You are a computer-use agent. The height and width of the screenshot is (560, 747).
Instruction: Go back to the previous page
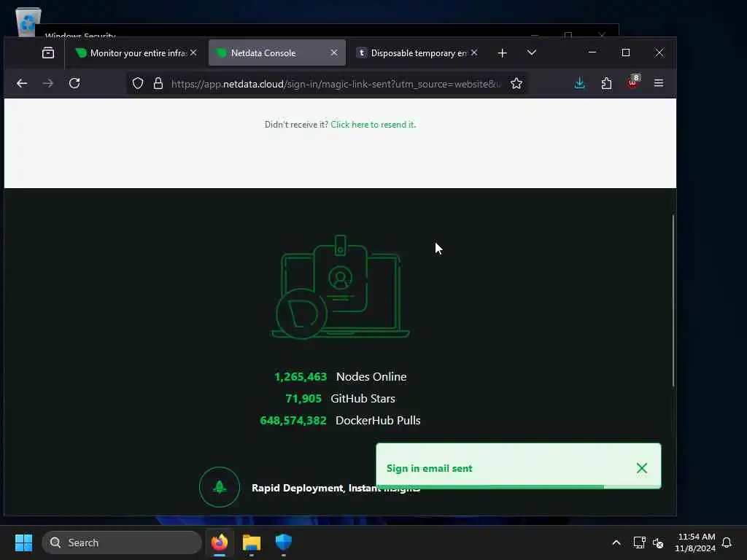coord(22,83)
